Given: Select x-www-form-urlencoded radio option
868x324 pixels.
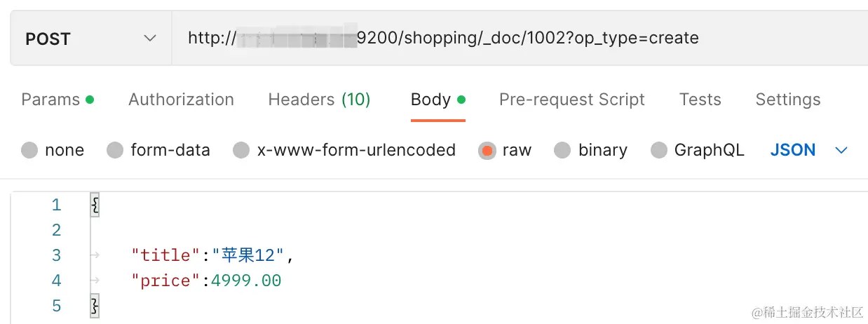Looking at the screenshot, I should [x=241, y=150].
